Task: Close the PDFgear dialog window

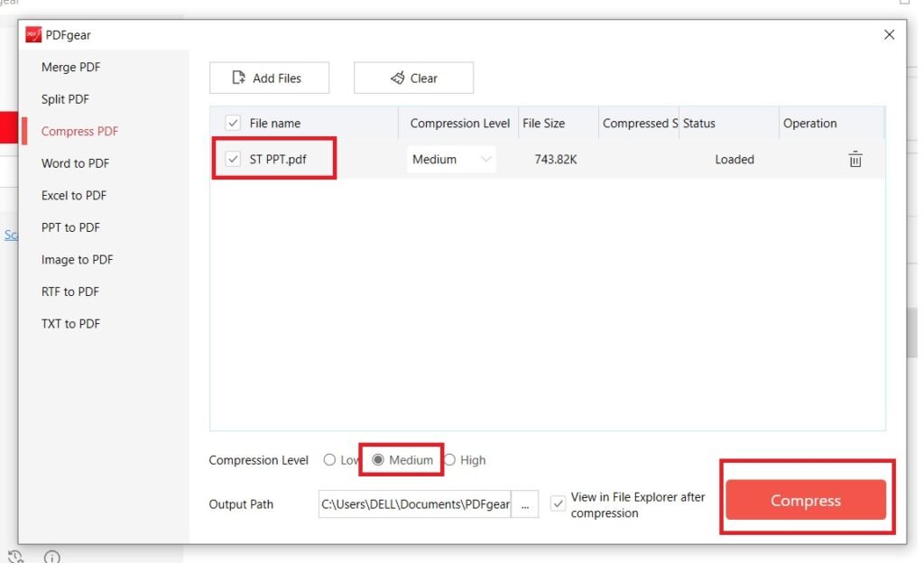Action: (x=889, y=35)
